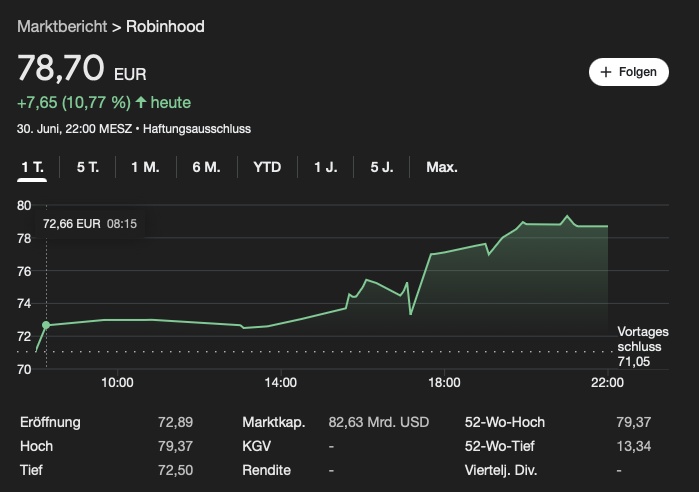Click the 30. Juni, 22:00 MESZ timestamp
The image size is (699, 492).
click(x=74, y=129)
